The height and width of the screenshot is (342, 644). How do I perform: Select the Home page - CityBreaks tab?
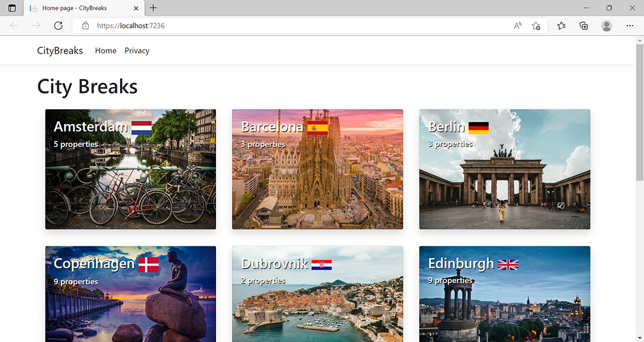click(83, 8)
